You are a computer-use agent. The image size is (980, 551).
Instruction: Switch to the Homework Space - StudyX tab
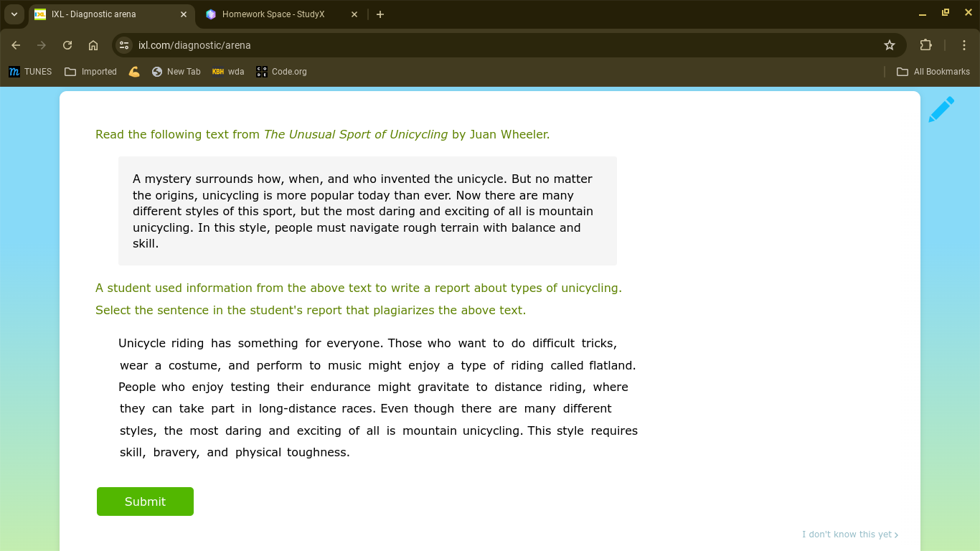click(x=281, y=14)
